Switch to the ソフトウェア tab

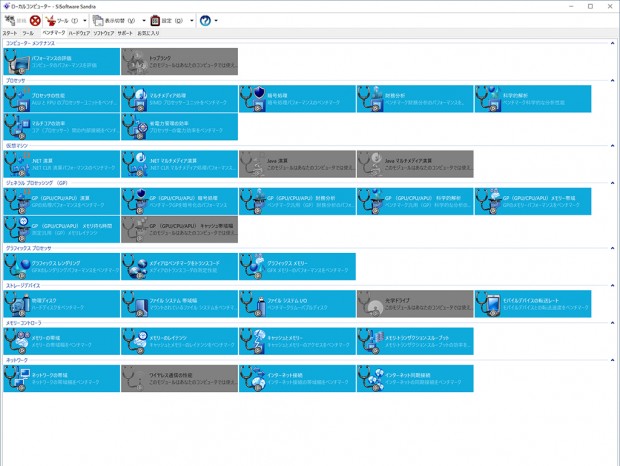pyautogui.click(x=104, y=33)
